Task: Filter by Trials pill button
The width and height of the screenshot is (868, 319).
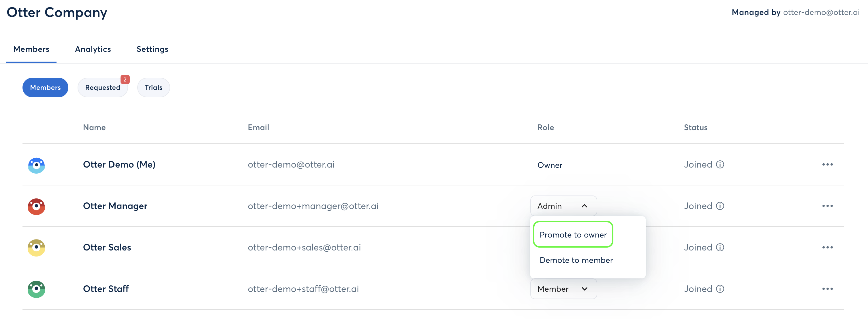Action: (153, 88)
